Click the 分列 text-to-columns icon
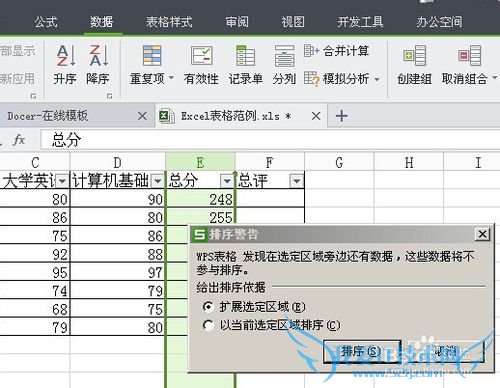Viewport: 500px width, 388px height. 284,56
